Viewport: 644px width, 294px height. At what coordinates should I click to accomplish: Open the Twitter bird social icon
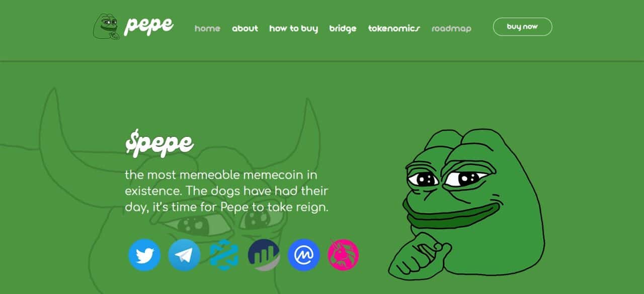coord(144,255)
